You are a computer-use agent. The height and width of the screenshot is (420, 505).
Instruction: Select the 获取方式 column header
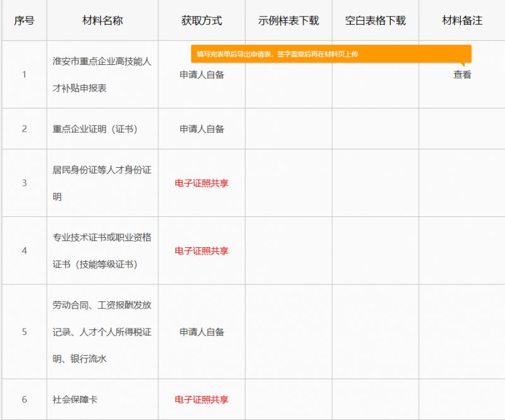(x=201, y=21)
